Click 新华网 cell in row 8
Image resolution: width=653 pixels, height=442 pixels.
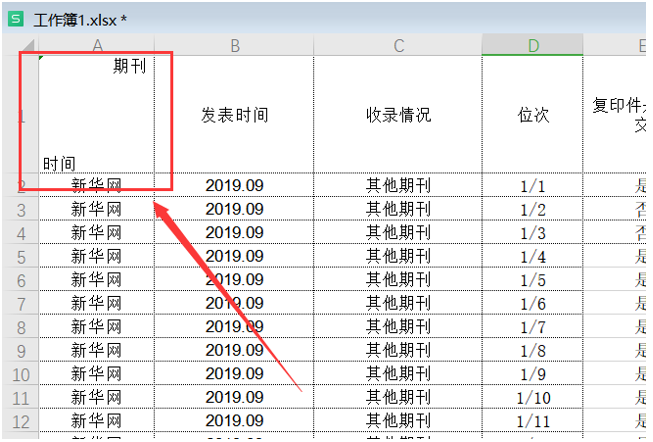click(97, 327)
